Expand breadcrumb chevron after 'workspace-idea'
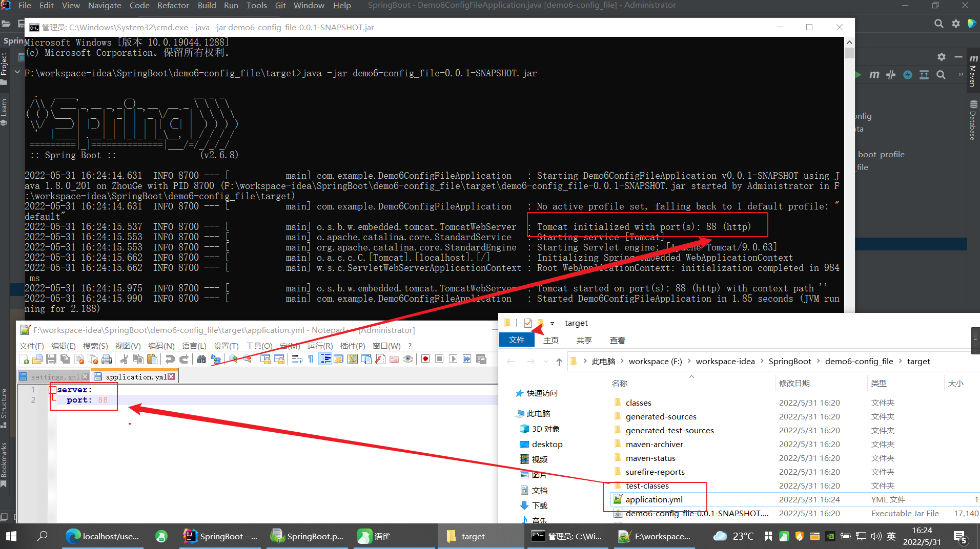Viewport: 980px width, 549px height. pos(762,362)
